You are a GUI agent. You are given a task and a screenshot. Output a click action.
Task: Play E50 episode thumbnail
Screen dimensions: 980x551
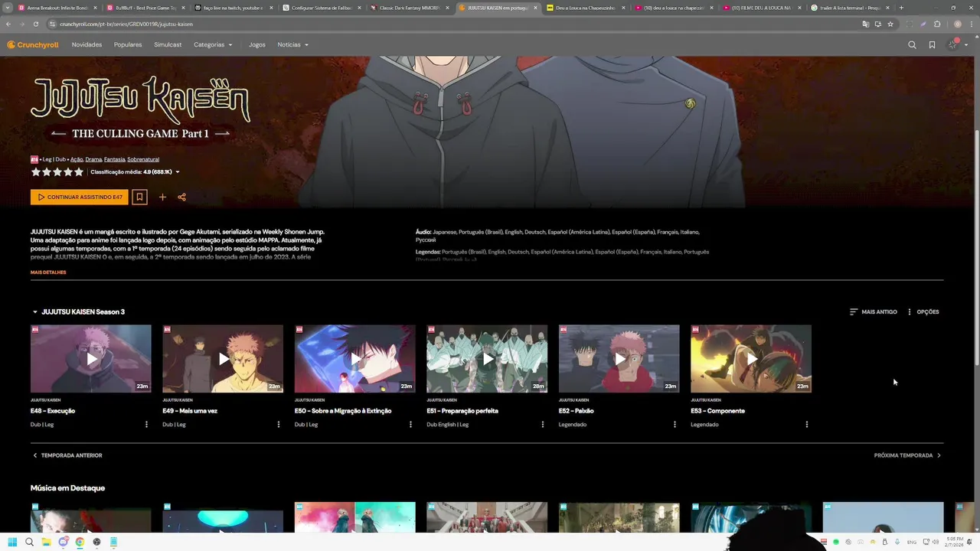(355, 359)
